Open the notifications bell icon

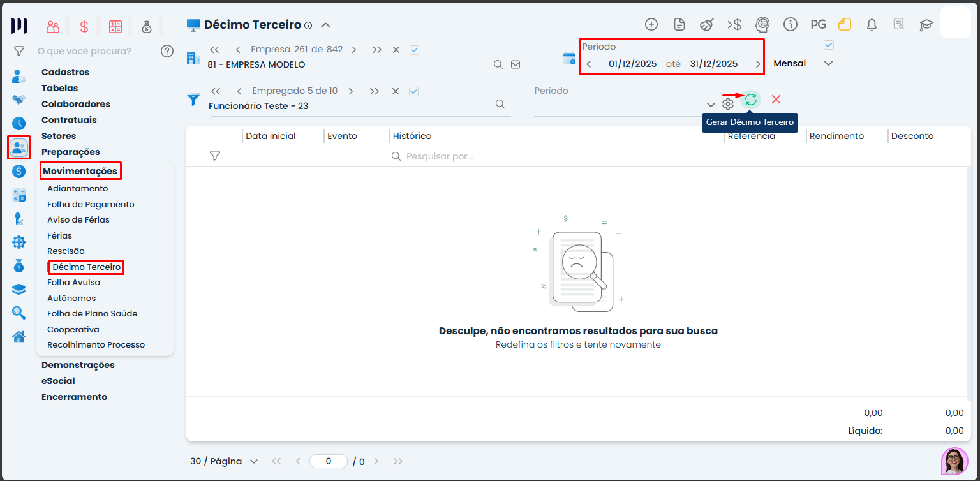point(872,25)
